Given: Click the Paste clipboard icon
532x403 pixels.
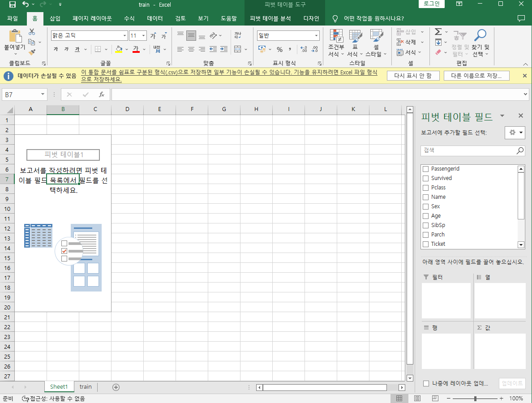Looking at the screenshot, I should (15, 36).
